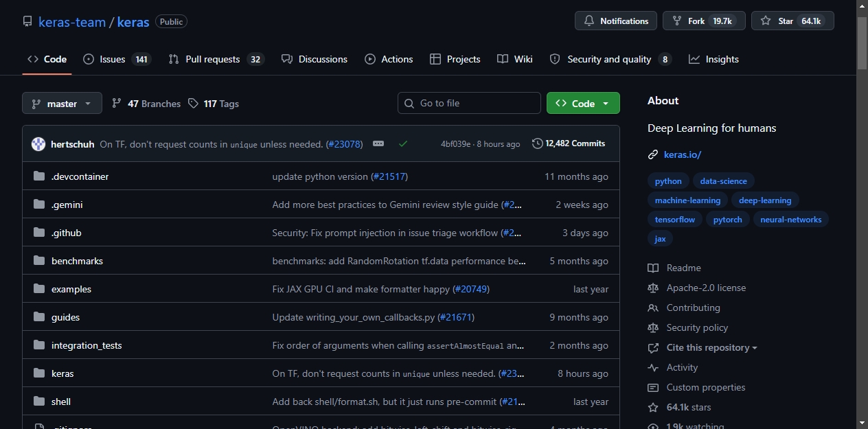868x429 pixels.
Task: Open the Fix JAX GPU CI commit message
Action: pyautogui.click(x=361, y=289)
